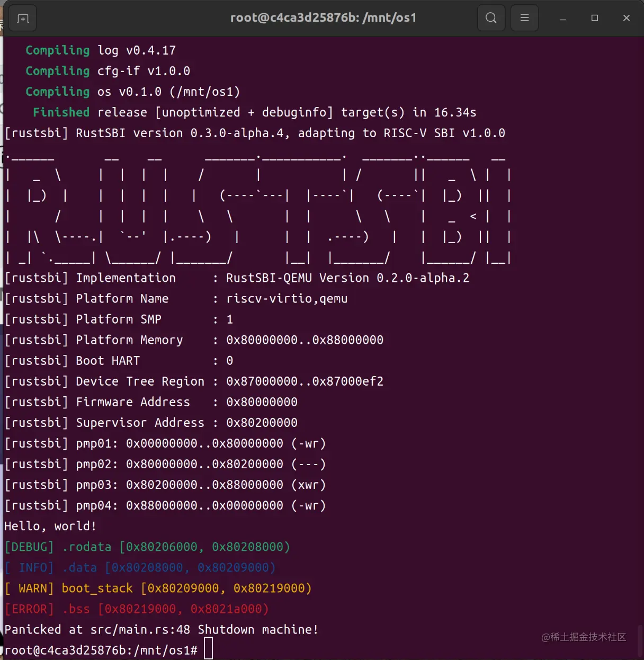Viewport: 644px width, 660px height.
Task: Click the Device Tree Region line
Action: coord(194,381)
